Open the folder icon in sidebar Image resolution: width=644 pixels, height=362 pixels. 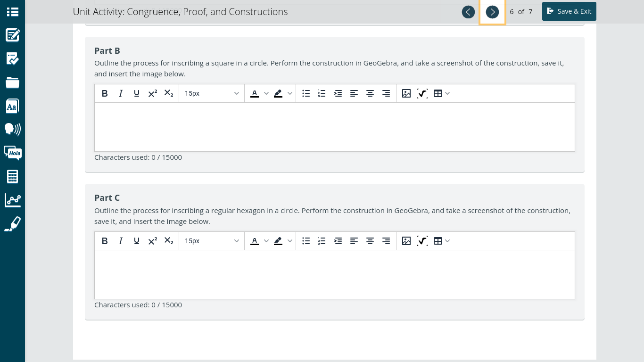click(12, 82)
